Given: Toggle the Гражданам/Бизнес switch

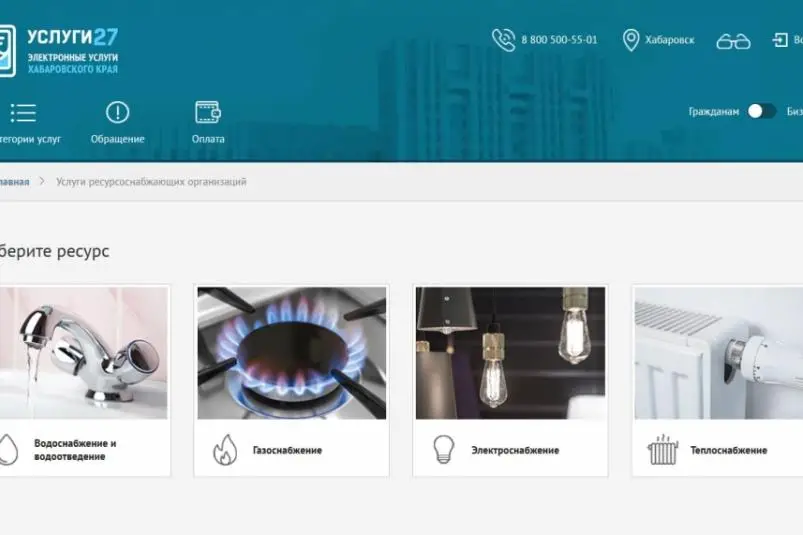Looking at the screenshot, I should 761,111.
